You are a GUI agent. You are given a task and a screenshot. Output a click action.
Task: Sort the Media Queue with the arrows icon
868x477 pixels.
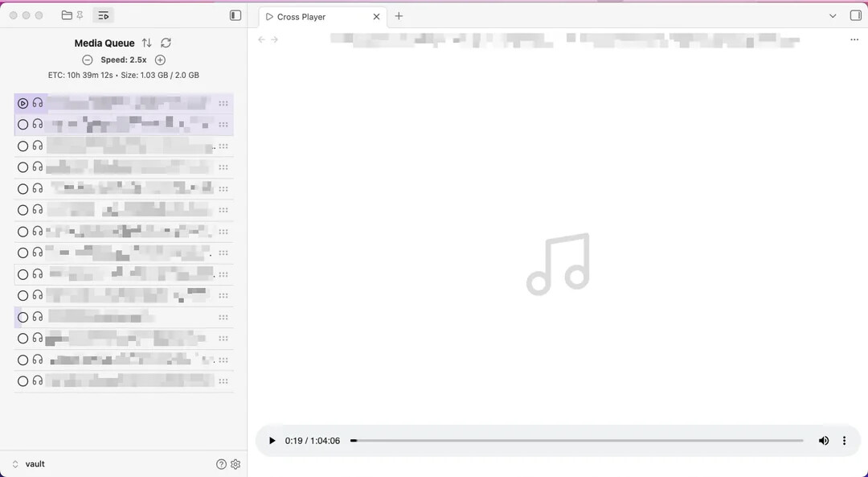click(x=146, y=43)
